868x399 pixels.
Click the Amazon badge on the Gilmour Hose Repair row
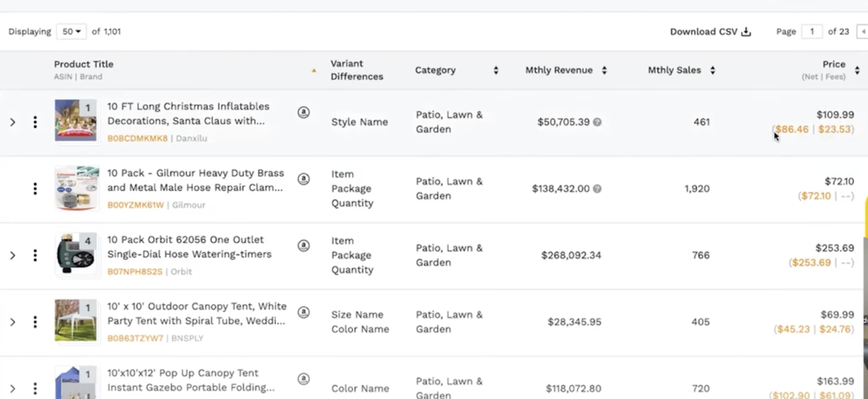click(304, 179)
